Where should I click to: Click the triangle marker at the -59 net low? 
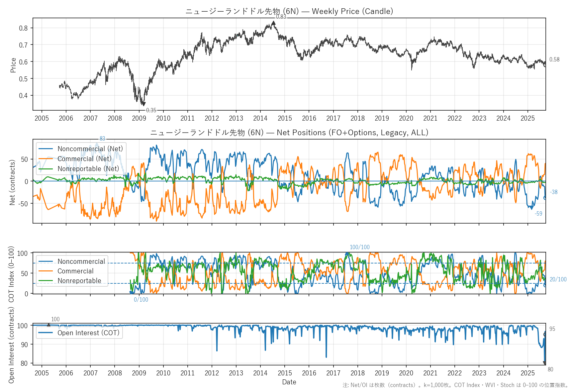tap(531, 208)
